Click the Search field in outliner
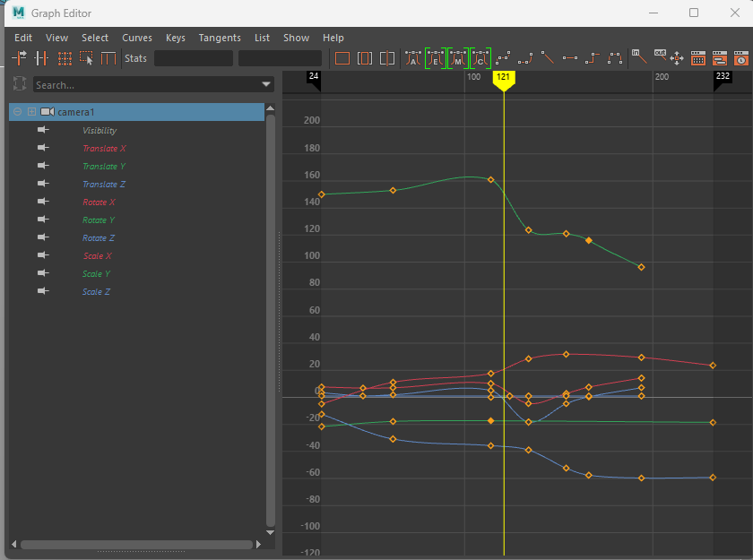 [153, 84]
